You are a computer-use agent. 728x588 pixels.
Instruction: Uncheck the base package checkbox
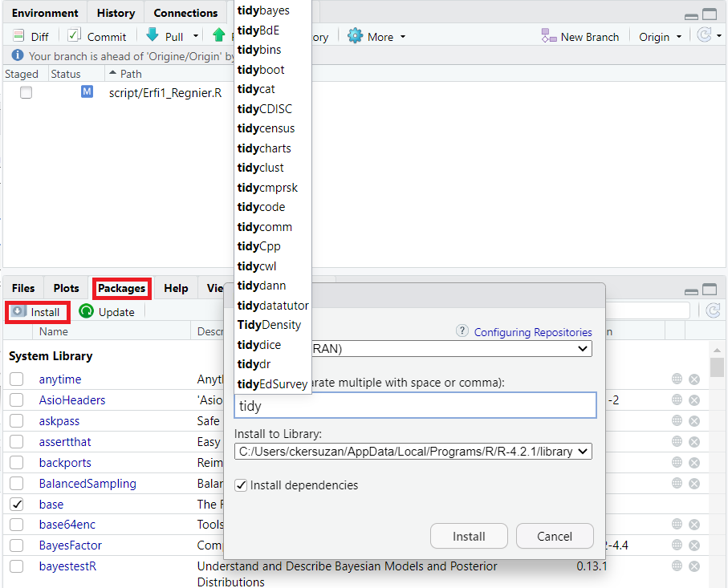(17, 505)
